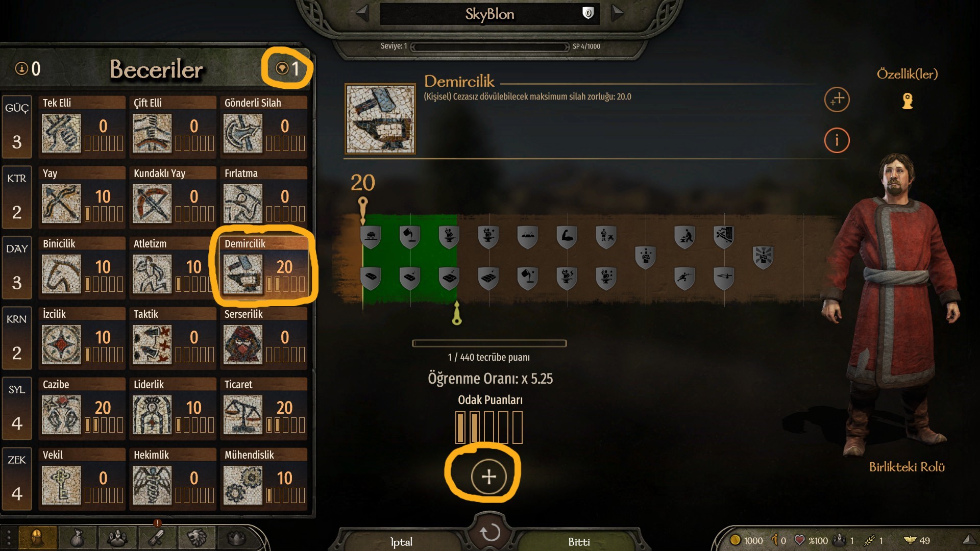Open skill info circle button
Screen dimensions: 980x551
point(837,140)
